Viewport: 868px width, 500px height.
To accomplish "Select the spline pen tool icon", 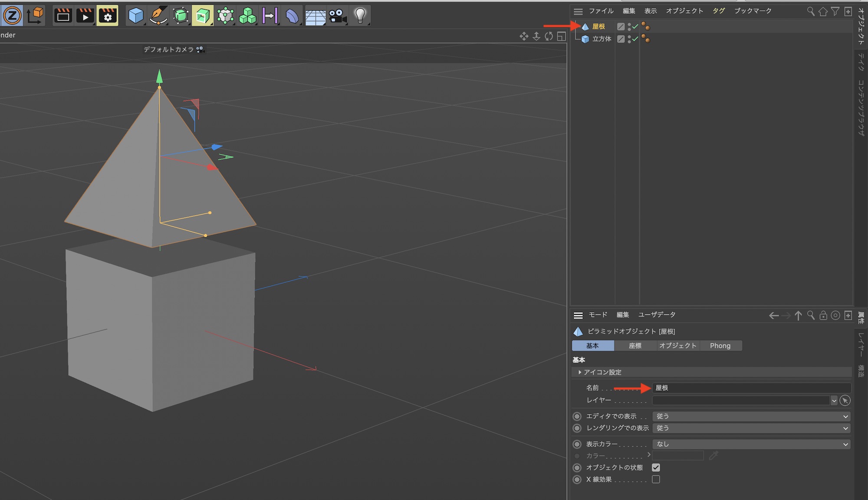I will click(x=158, y=16).
